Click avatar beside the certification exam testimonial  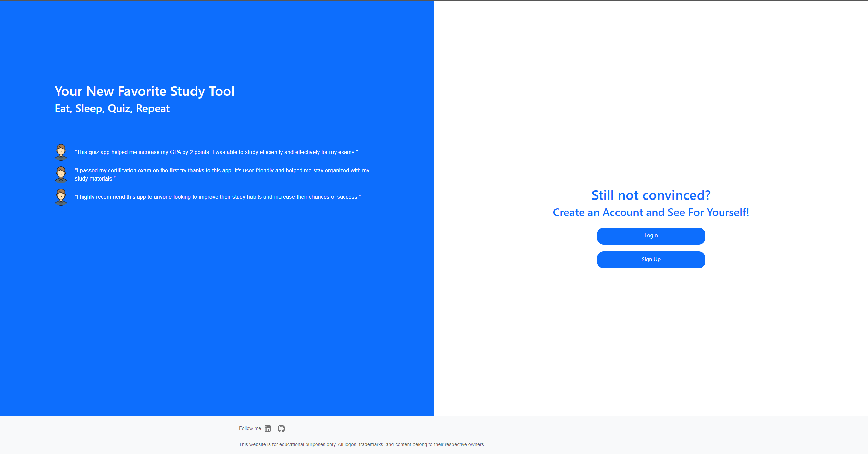(61, 174)
